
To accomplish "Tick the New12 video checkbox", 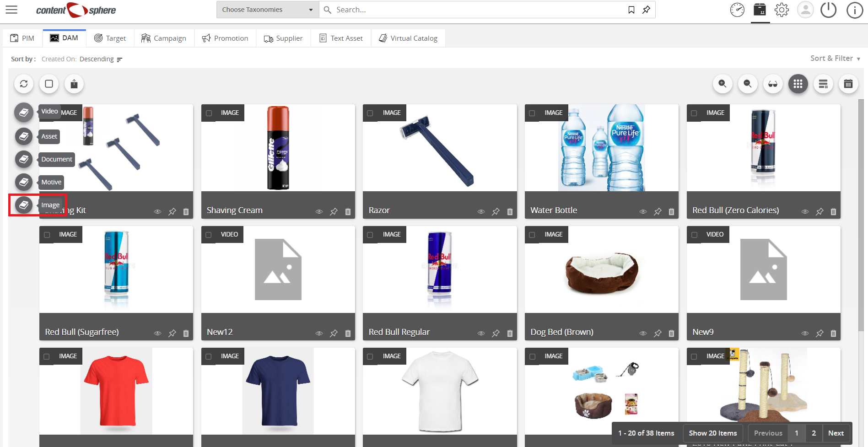I will (209, 235).
